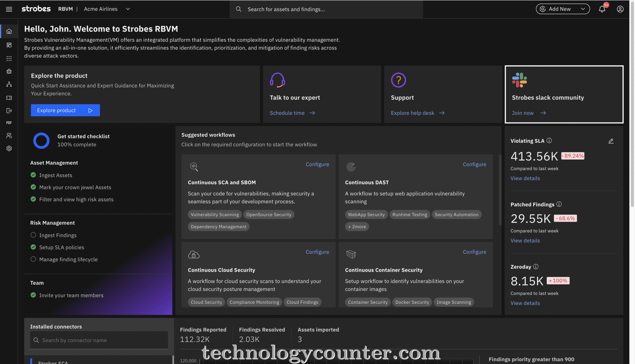
Task: Expand the + 2more tags chip
Action: pos(357,226)
